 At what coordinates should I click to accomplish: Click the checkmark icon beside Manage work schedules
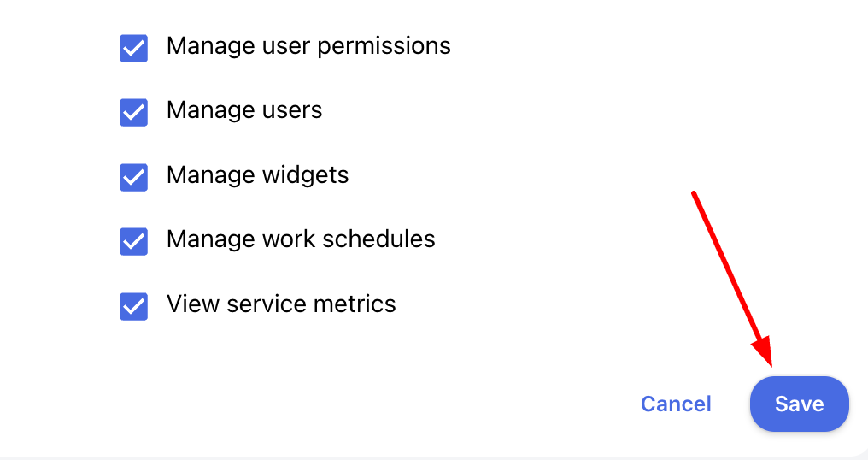pyautogui.click(x=133, y=241)
